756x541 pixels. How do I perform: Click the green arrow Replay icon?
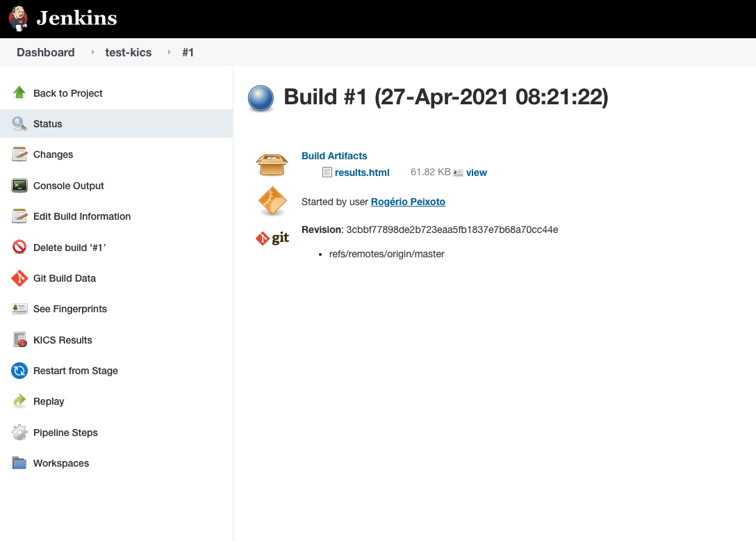click(19, 401)
